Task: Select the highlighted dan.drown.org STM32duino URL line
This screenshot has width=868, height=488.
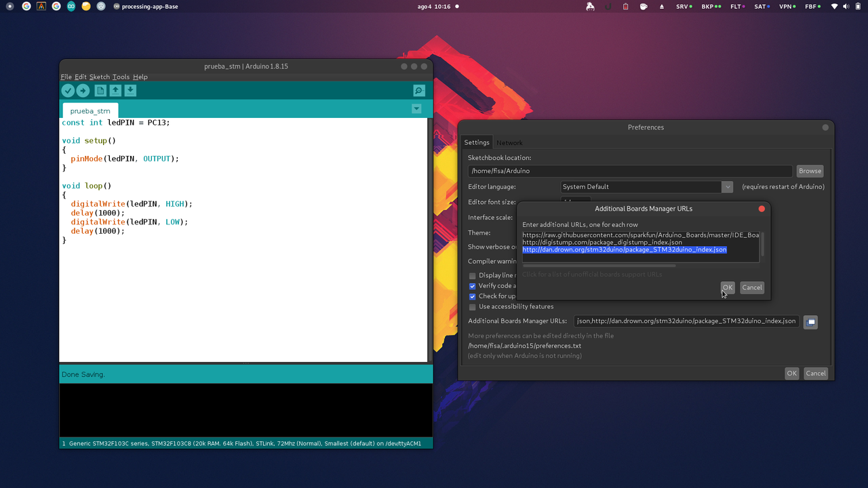Action: (625, 249)
